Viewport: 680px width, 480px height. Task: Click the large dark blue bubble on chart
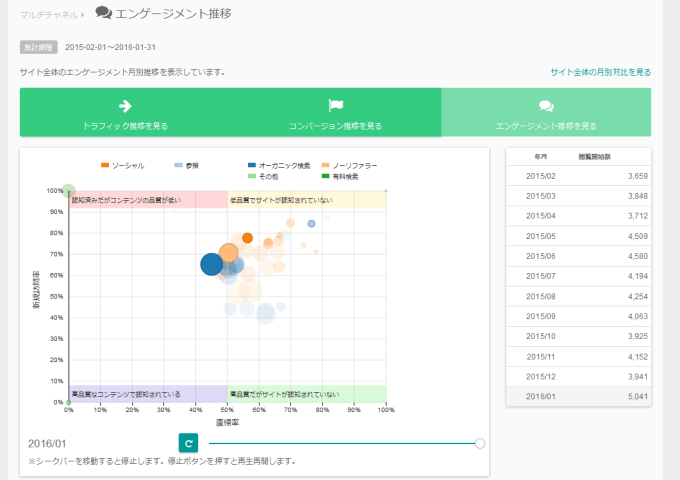(x=211, y=264)
